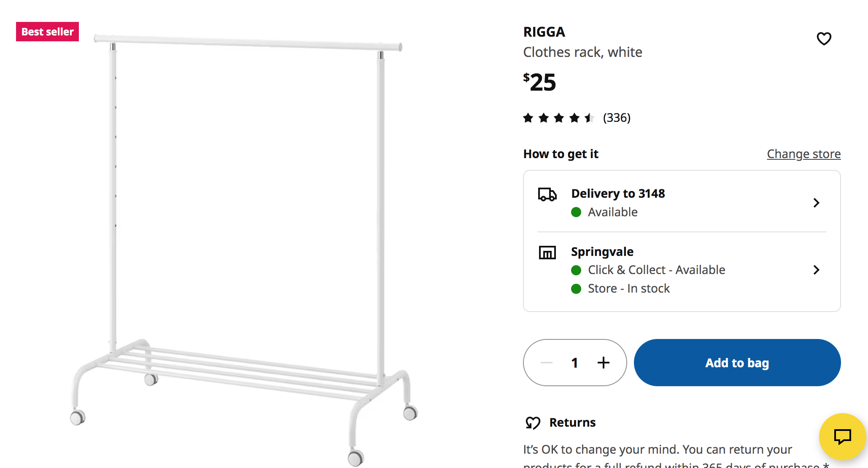Increase quantity with the plus button

[603, 363]
